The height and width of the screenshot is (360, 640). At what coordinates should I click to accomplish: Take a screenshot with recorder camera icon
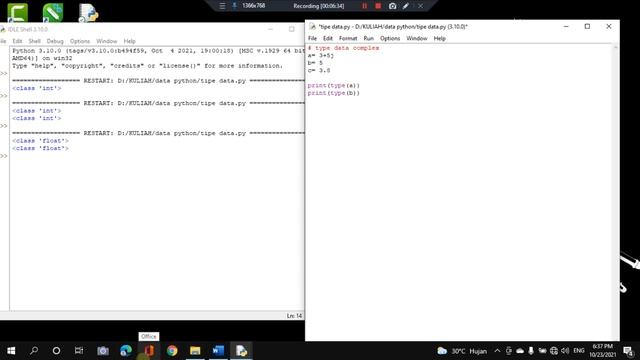(392, 6)
